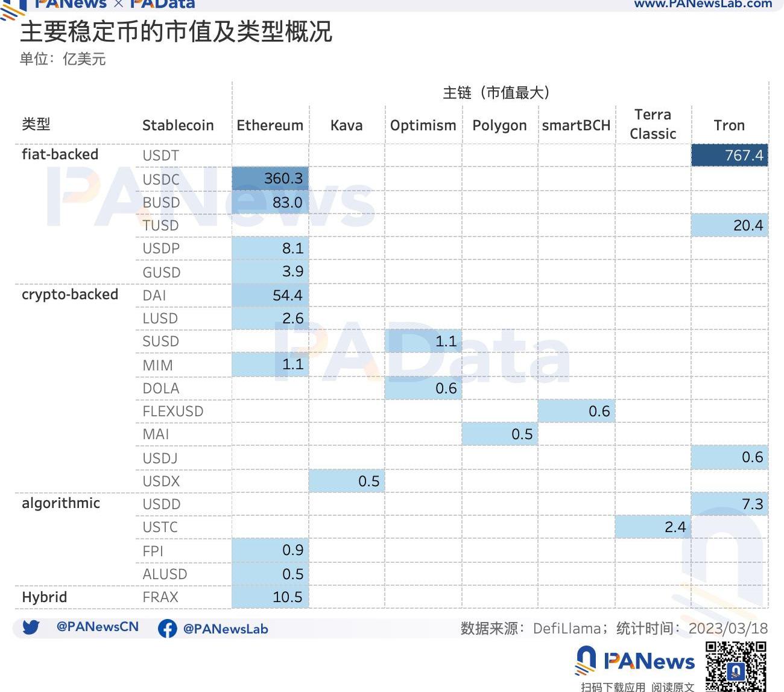Image resolution: width=784 pixels, height=692 pixels.
Task: Visit the www.PANewsLab.com link
Action: click(x=703, y=4)
